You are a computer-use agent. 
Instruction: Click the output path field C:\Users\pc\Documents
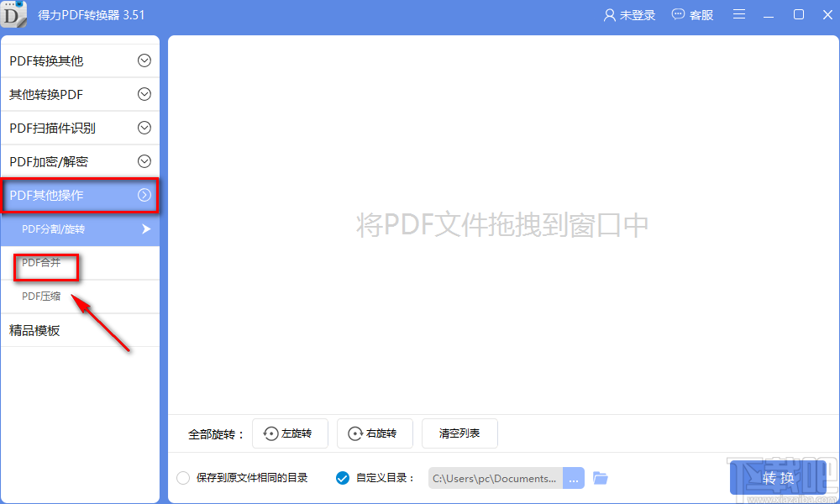coord(496,478)
